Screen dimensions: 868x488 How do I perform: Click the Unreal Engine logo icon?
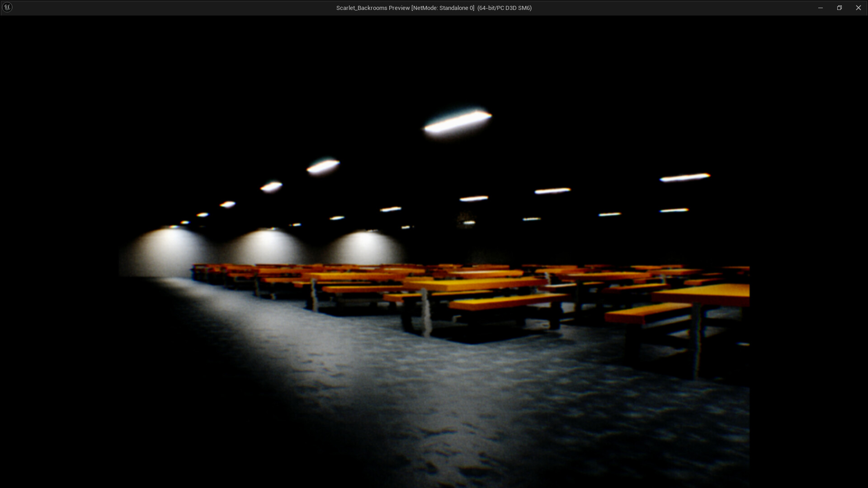tap(7, 7)
